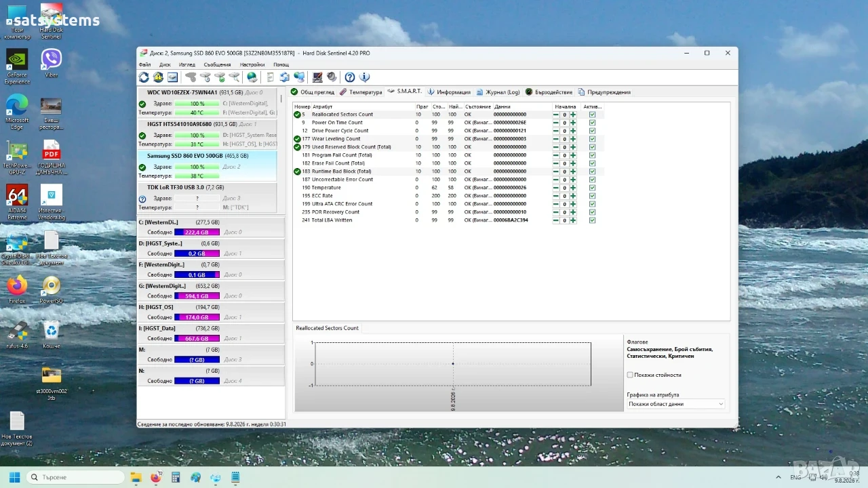The image size is (868, 488).
Task: Open Viber from the desktop
Action: tap(52, 62)
